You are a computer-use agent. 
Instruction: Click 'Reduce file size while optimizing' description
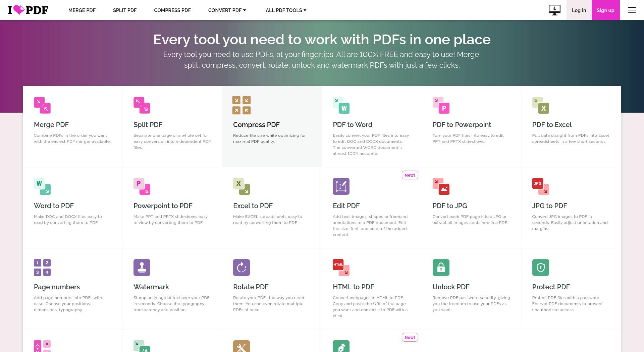coord(269,138)
